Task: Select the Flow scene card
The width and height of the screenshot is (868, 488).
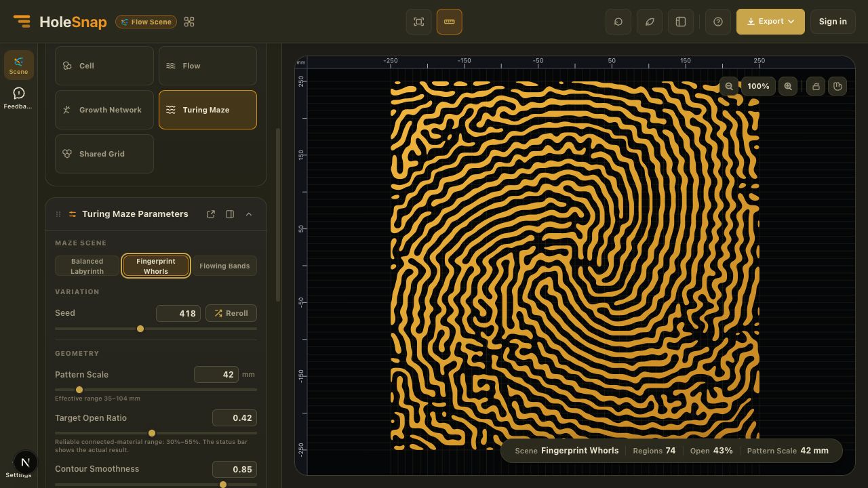Action: point(208,66)
